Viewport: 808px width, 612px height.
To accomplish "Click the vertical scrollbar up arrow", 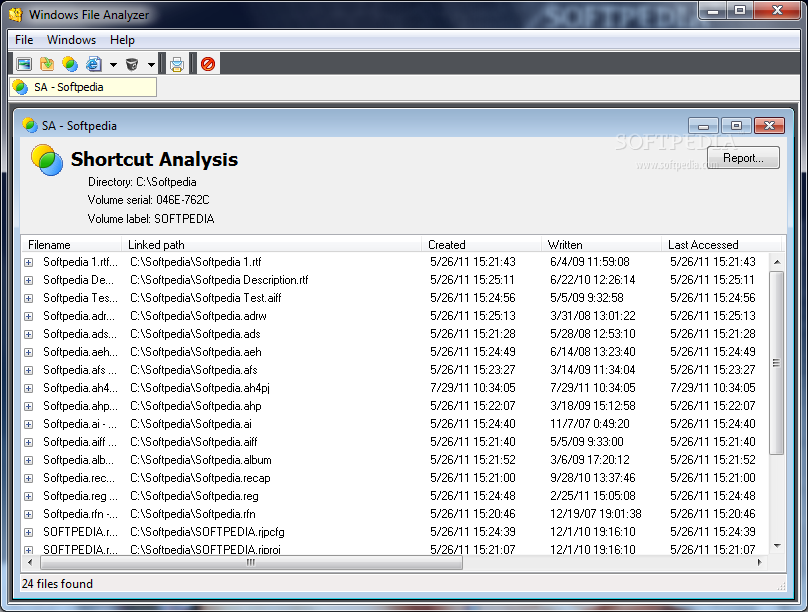I will tap(777, 262).
